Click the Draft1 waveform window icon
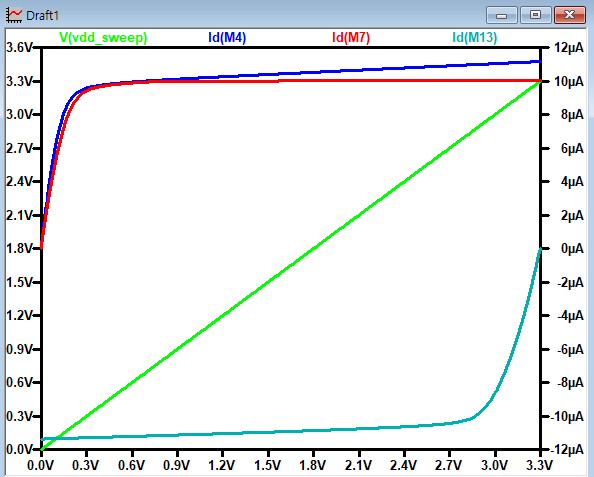Image resolution: width=594 pixels, height=477 pixels. tap(14, 15)
